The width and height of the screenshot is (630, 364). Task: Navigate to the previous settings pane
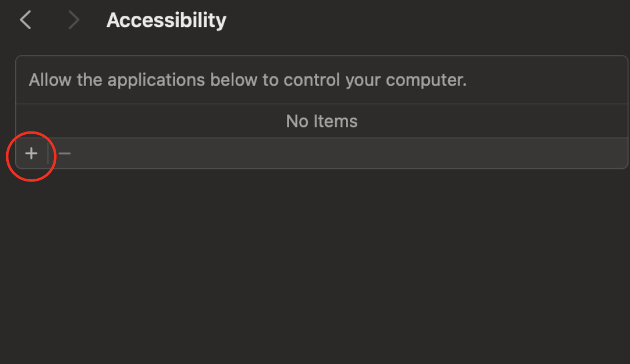coord(25,20)
